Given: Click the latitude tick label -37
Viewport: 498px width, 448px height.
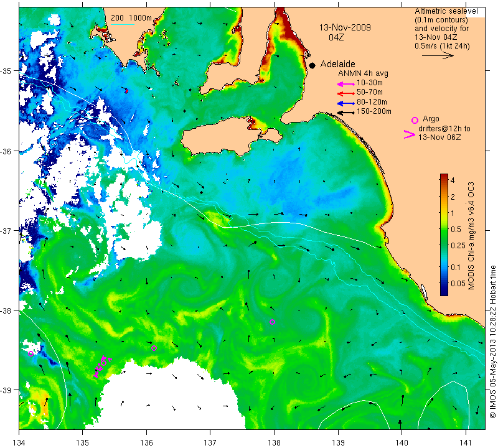Looking at the screenshot, I should (x=6, y=231).
